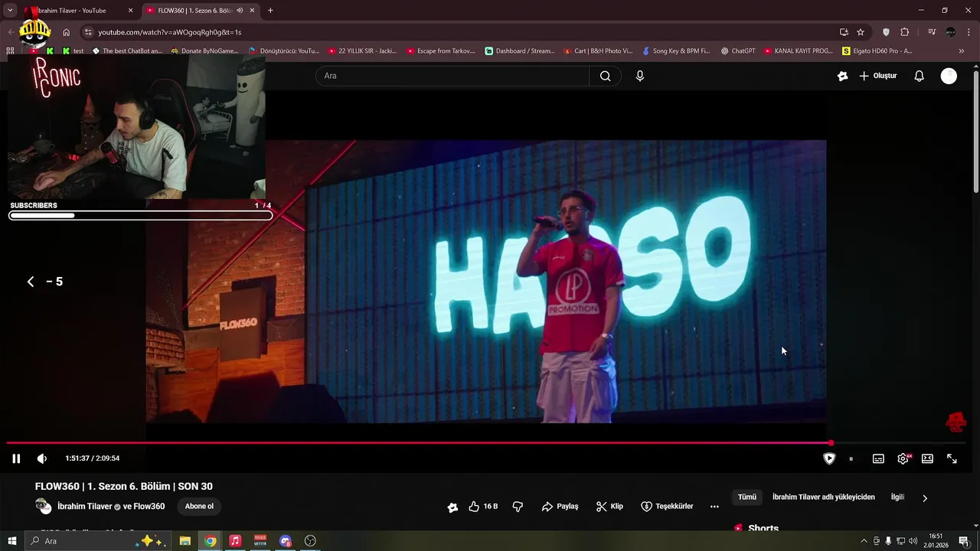
Task: Open the channel avatar below video title
Action: pos(44,507)
